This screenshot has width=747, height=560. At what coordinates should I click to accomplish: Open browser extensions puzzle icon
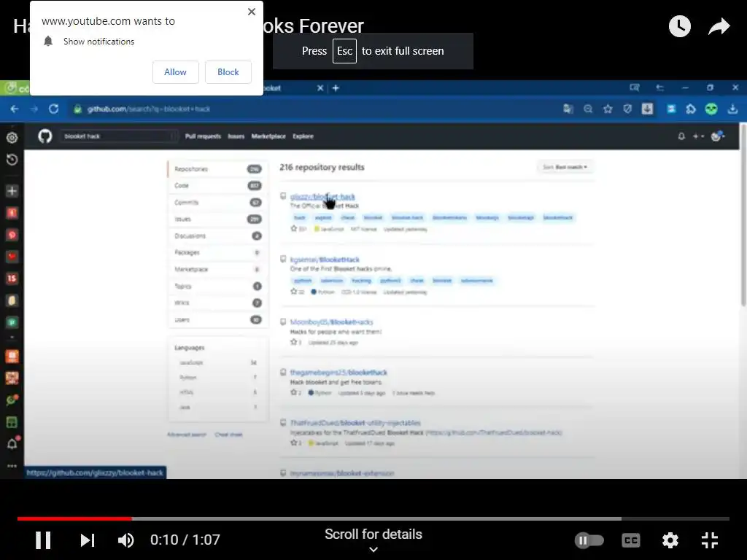click(691, 109)
